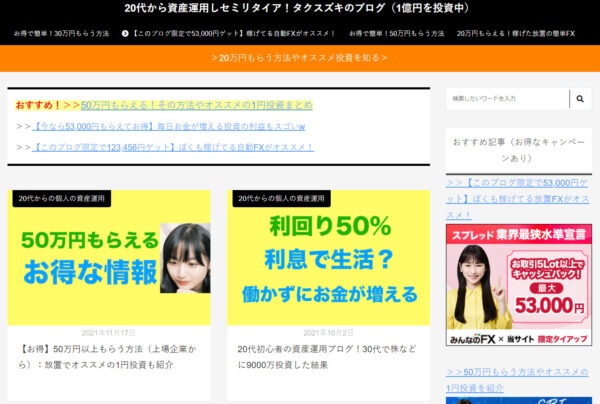Click the date 2021年11月17日
Screen dimensions: 600x404
point(108,333)
